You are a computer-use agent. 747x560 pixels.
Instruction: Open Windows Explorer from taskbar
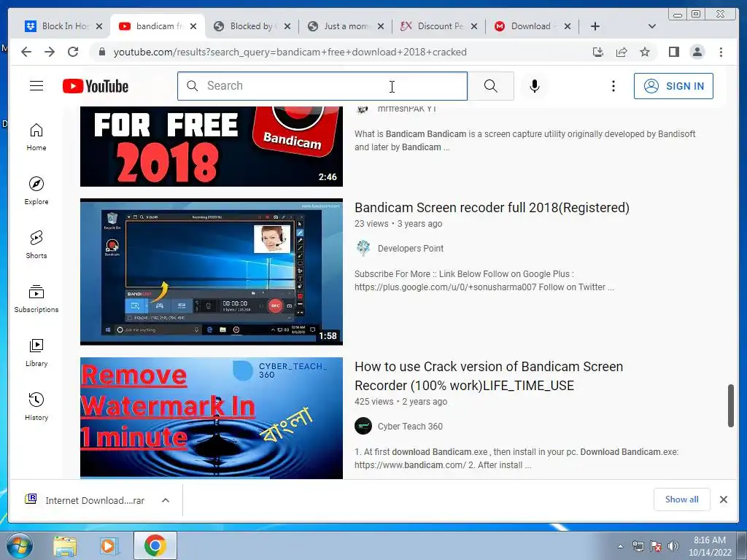click(x=65, y=546)
